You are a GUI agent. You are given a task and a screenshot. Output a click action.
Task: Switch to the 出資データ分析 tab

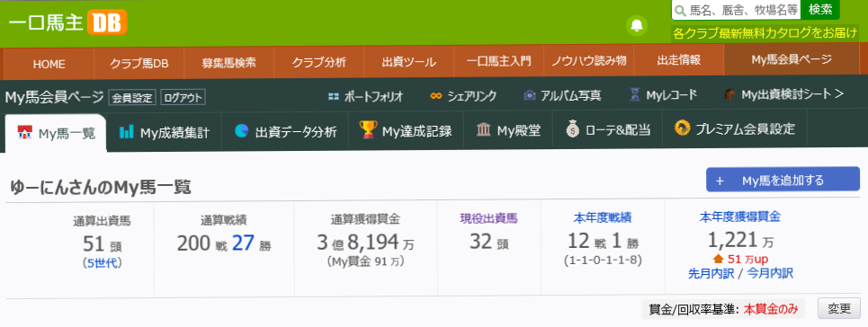tap(286, 132)
